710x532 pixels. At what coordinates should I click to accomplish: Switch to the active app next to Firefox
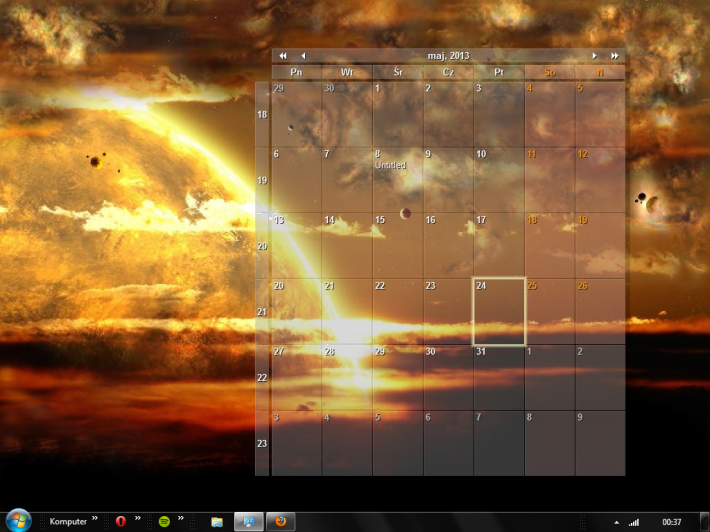[249, 522]
